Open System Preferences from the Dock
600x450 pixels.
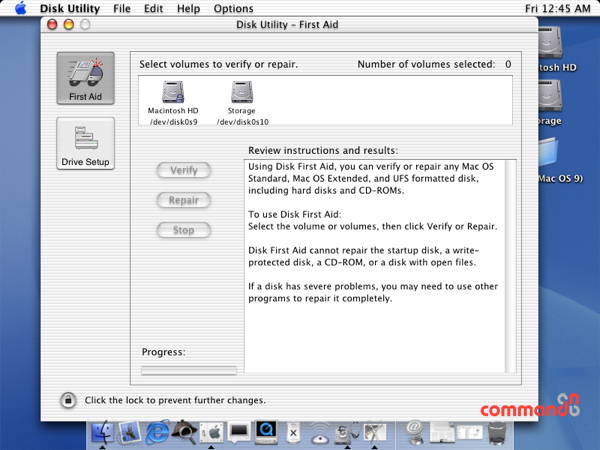tap(212, 432)
